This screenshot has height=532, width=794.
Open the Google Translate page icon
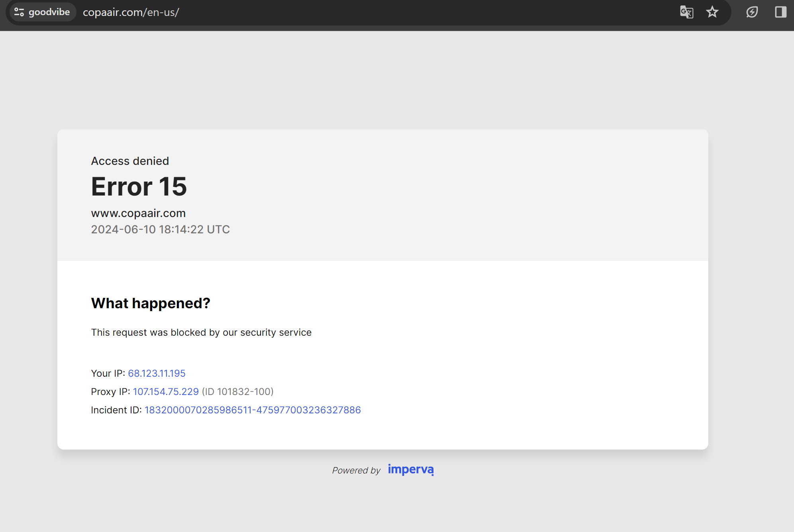[686, 12]
